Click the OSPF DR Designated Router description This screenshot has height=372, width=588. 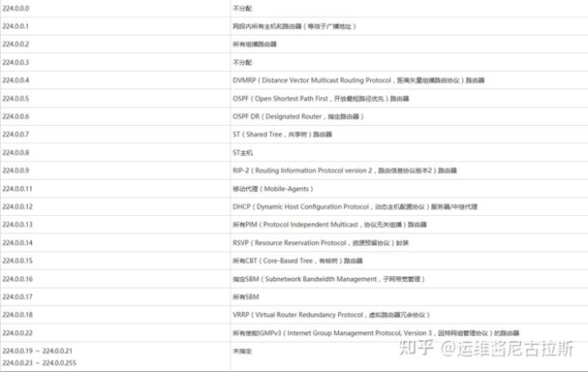click(x=298, y=116)
